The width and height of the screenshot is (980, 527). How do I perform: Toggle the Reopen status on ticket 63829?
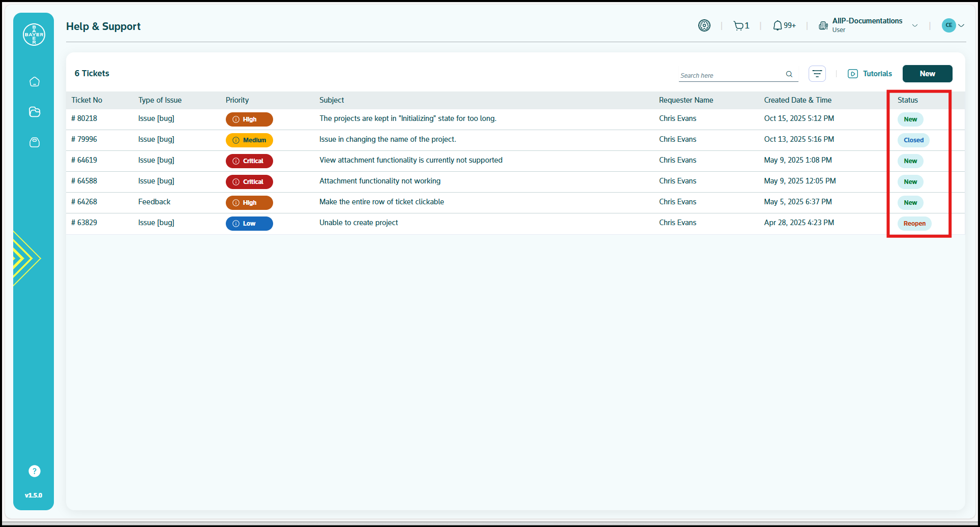[914, 223]
